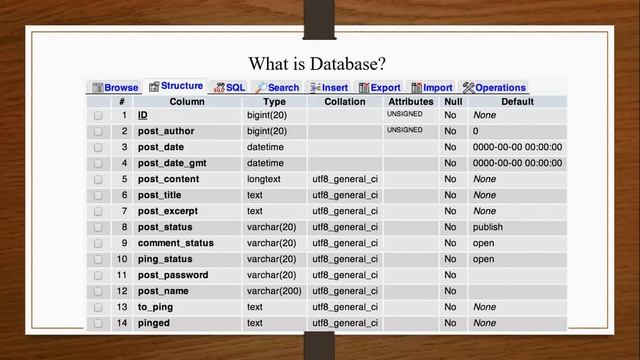Image resolution: width=640 pixels, height=360 pixels.
Task: Click the Default header cell
Action: click(517, 102)
